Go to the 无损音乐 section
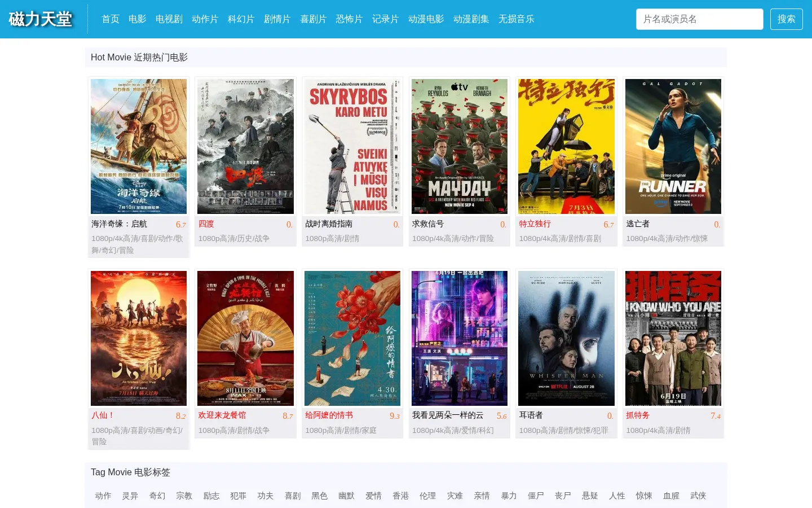812x508 pixels. (x=517, y=19)
